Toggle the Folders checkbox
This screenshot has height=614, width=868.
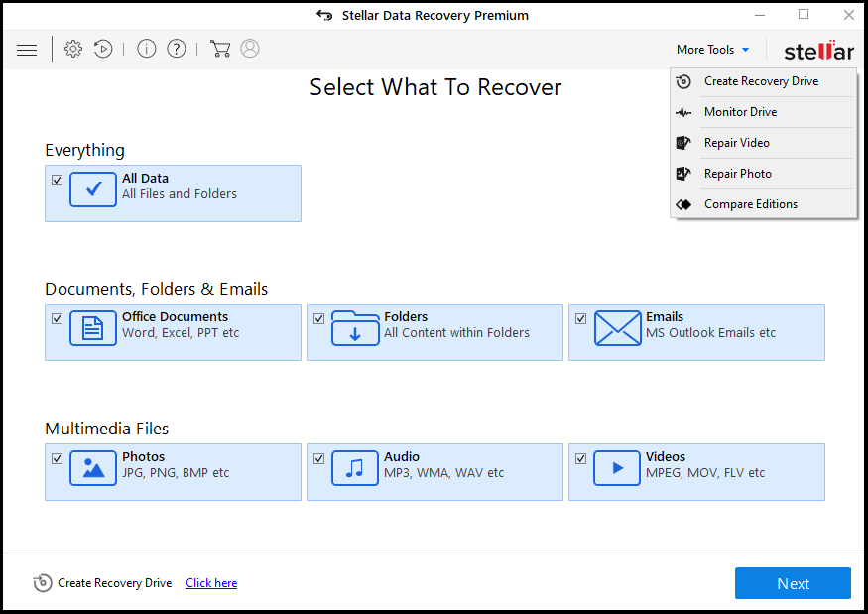pyautogui.click(x=318, y=319)
